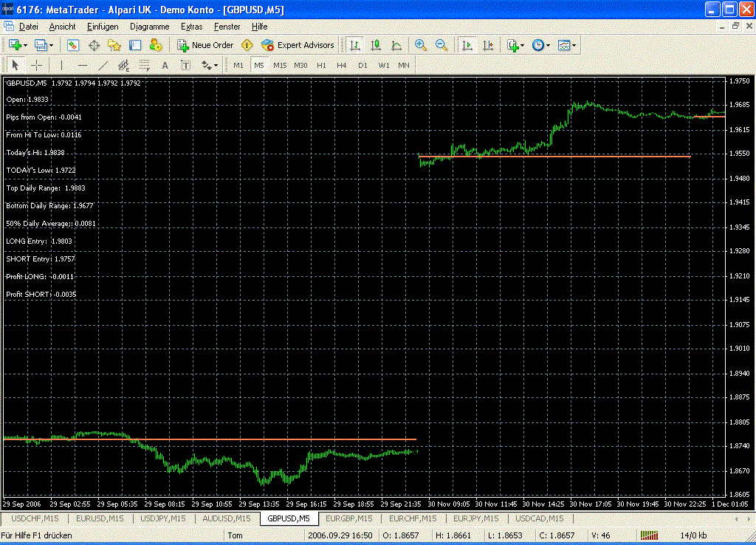Enable Expert Advisors button
The width and height of the screenshot is (756, 545).
tap(298, 45)
